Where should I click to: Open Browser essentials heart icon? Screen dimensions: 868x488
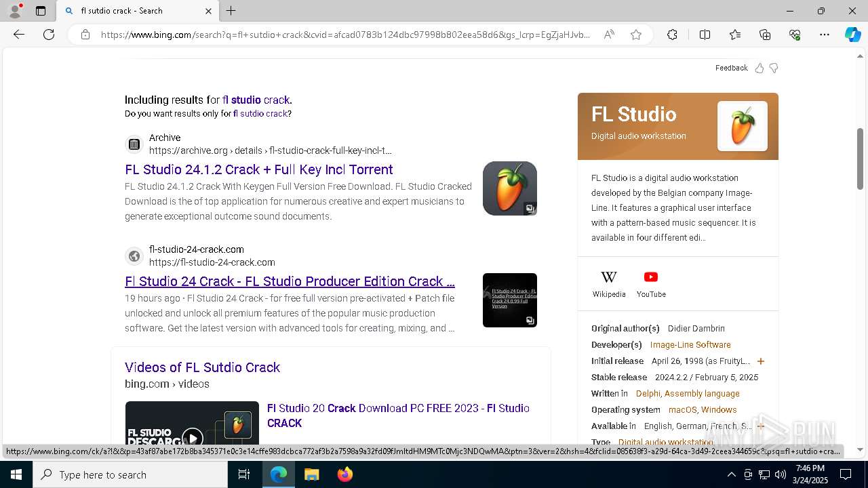pyautogui.click(x=795, y=35)
